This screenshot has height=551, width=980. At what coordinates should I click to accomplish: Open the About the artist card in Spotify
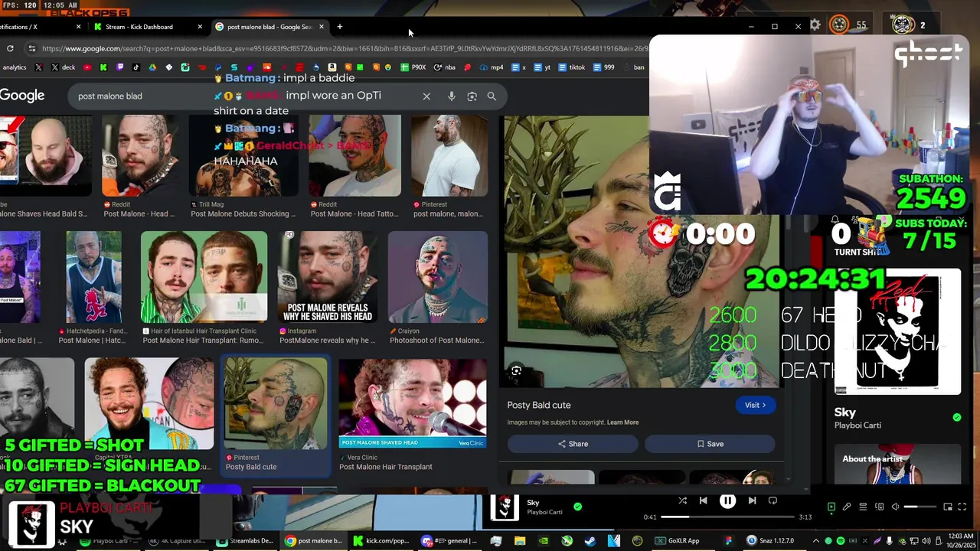897,465
